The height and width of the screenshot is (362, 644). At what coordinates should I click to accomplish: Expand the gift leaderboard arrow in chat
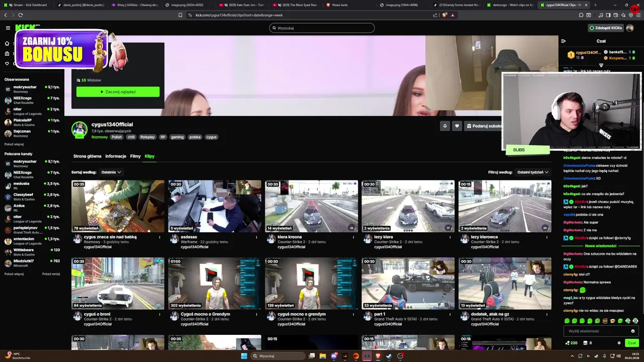click(x=601, y=65)
